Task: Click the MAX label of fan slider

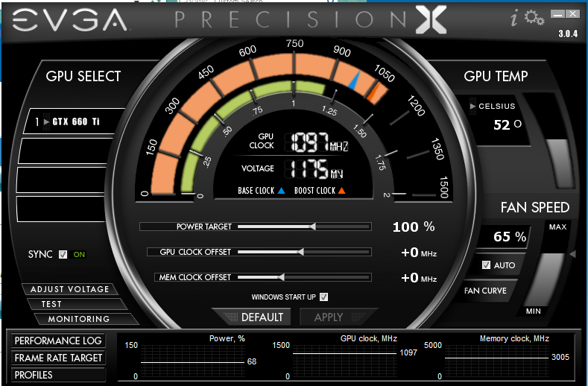Action: 557,227
